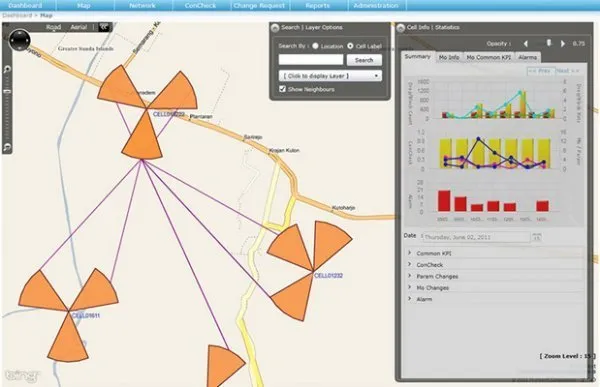Click the Opacity slider handle
The height and width of the screenshot is (387, 600).
click(x=549, y=43)
